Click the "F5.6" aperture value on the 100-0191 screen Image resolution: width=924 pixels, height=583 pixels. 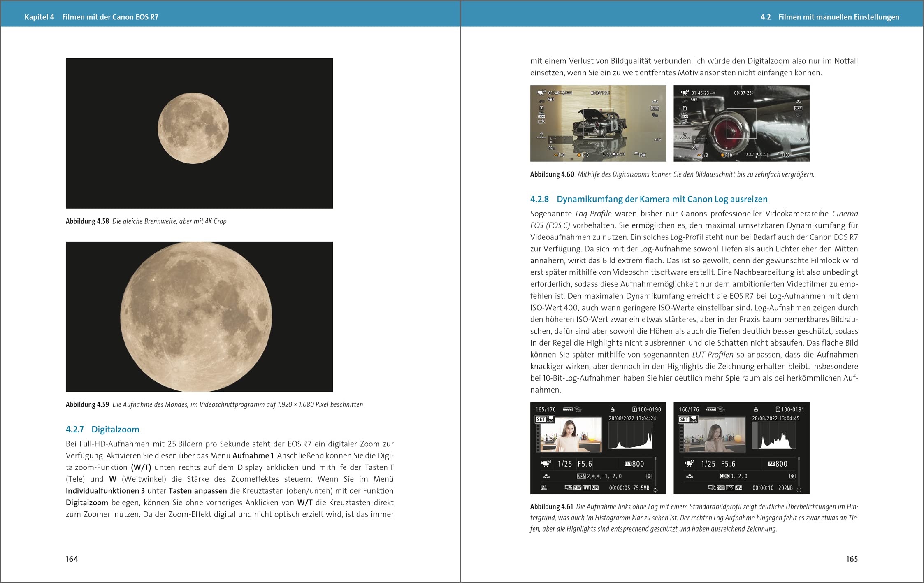pyautogui.click(x=728, y=464)
